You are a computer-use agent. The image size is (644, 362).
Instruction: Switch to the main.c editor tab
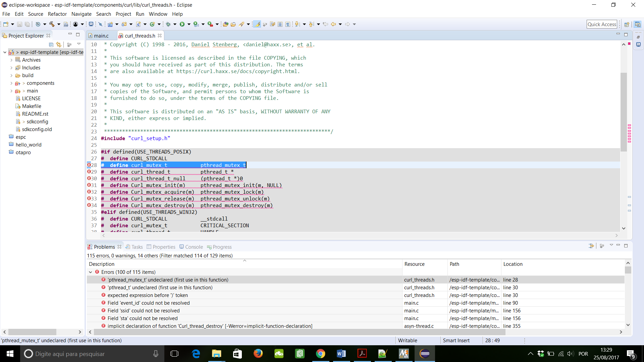(101, 36)
